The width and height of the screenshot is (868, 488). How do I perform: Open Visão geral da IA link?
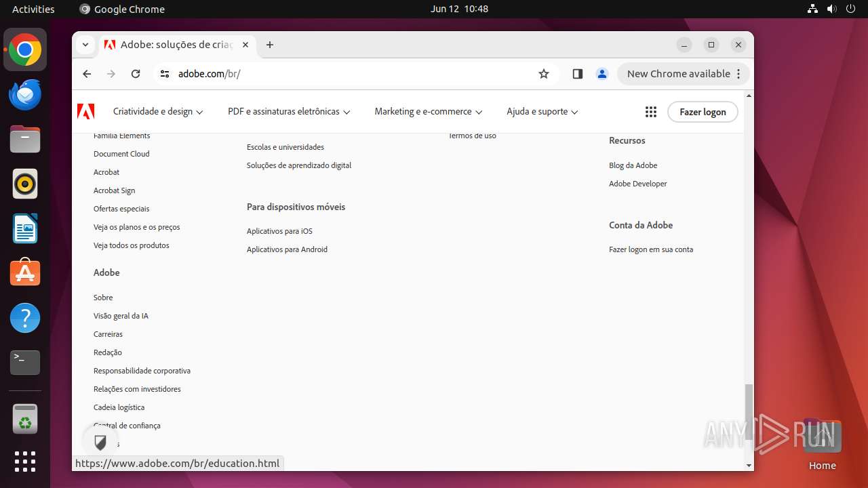click(121, 316)
